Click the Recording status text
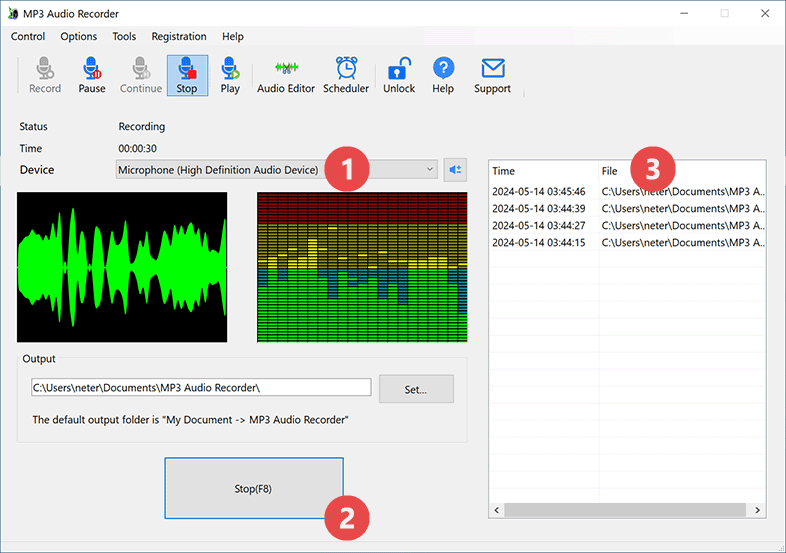Viewport: 786px width, 553px height. [141, 126]
